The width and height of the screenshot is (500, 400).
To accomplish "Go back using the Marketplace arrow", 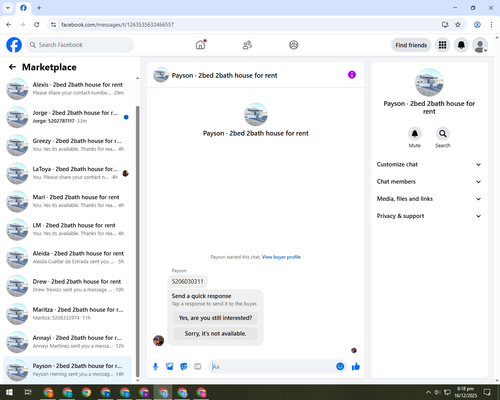I will coord(12,67).
